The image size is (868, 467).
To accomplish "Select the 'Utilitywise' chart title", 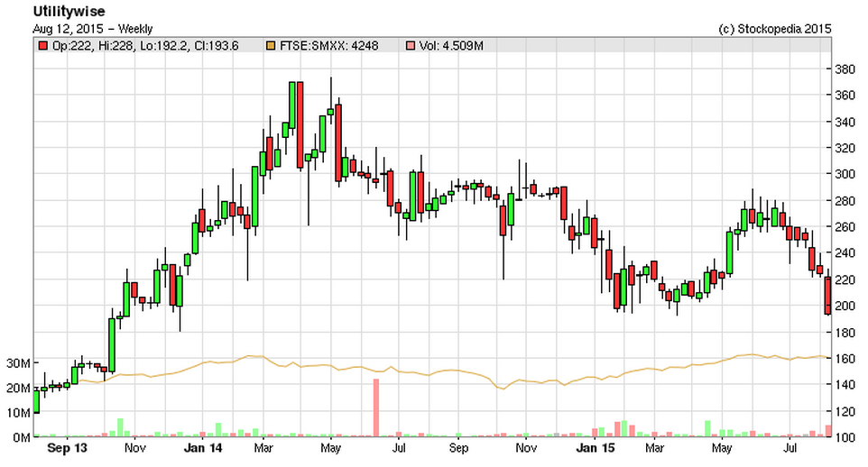I will pos(69,11).
